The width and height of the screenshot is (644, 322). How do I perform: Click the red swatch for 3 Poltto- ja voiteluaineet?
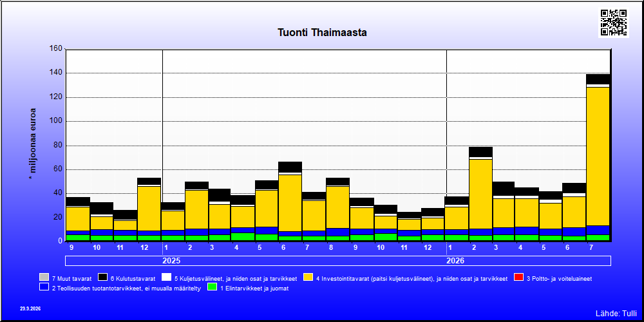[518, 278]
